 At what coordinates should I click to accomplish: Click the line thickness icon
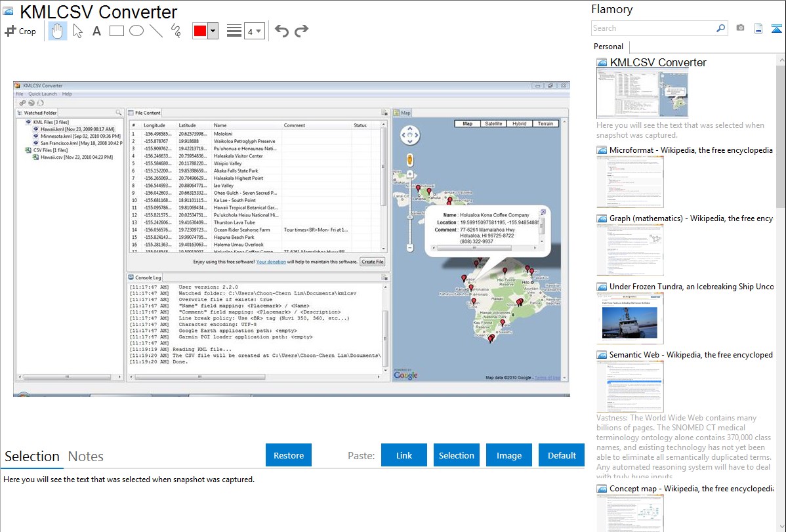coord(234,31)
